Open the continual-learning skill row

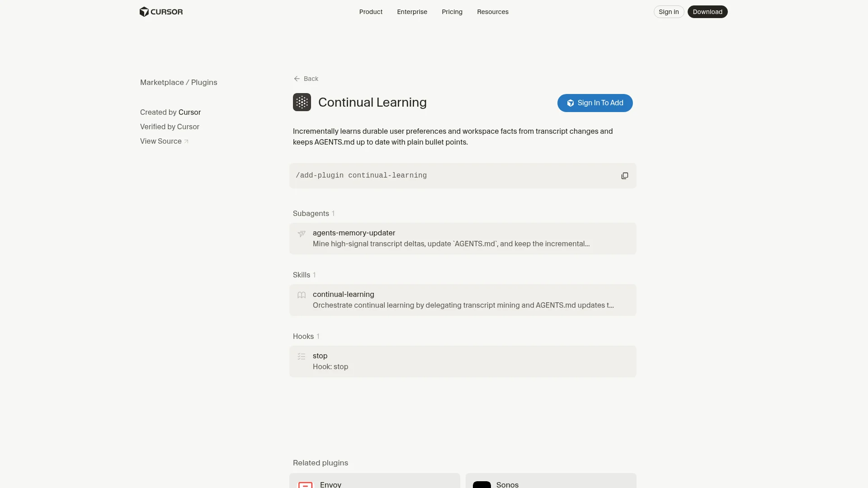pos(462,300)
